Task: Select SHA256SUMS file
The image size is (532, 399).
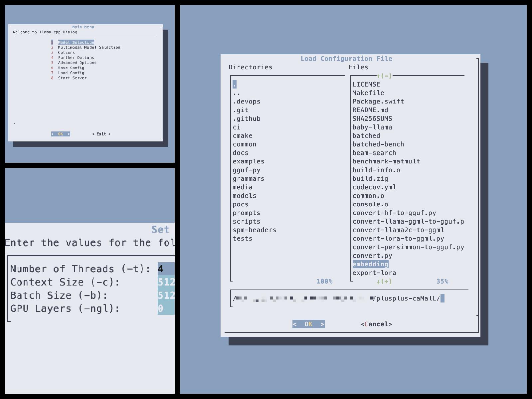Action: point(372,119)
